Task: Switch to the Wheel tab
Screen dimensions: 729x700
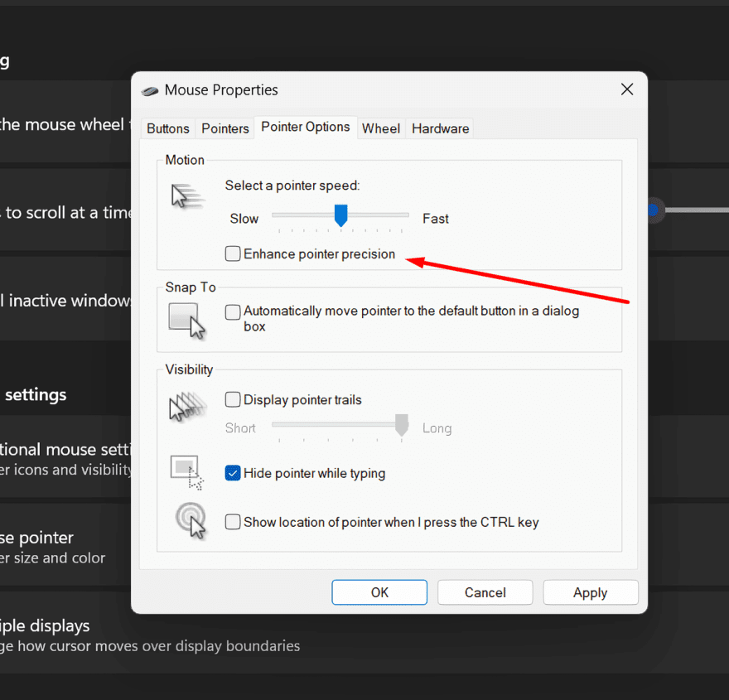Action: pyautogui.click(x=381, y=128)
